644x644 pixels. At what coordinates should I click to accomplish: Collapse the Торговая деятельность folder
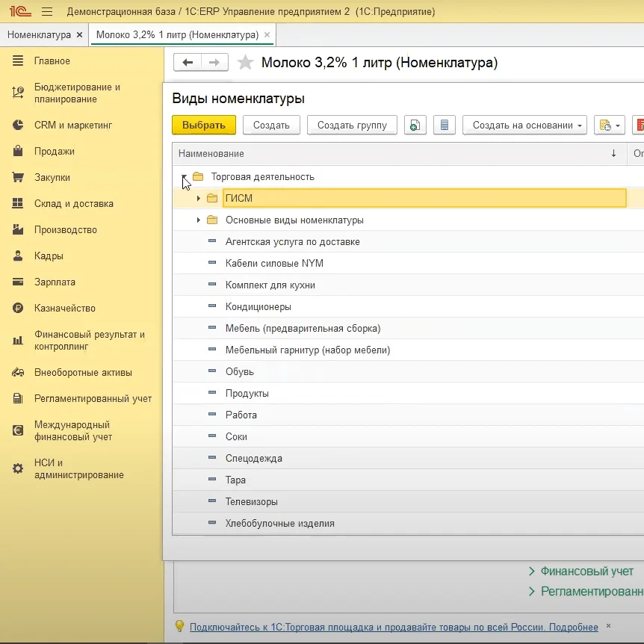click(x=184, y=177)
